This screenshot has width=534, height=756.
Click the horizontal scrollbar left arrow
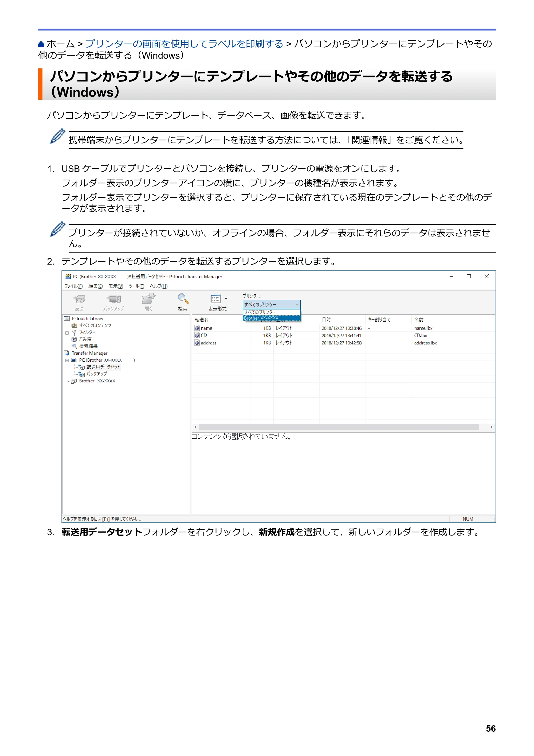tap(195, 427)
